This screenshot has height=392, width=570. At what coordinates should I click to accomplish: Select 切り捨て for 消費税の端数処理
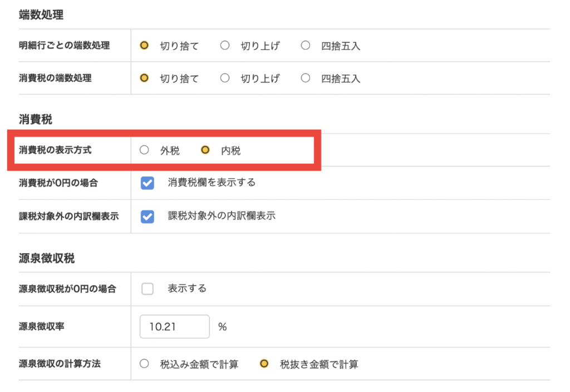coord(145,79)
